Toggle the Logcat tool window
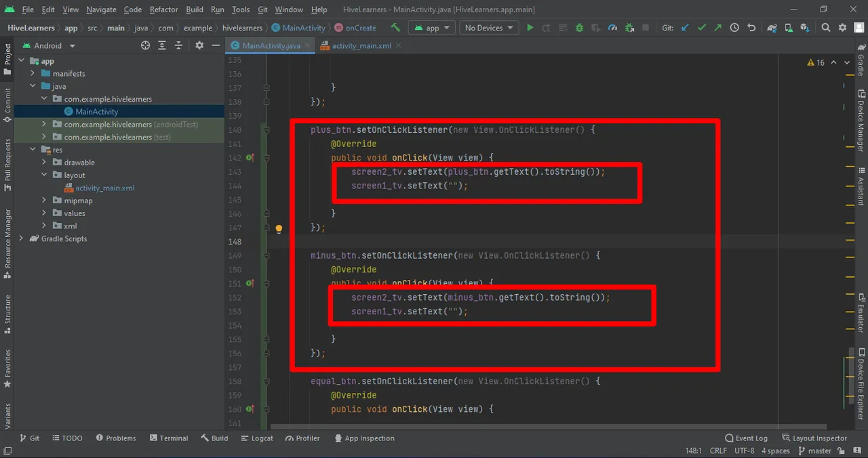Image resolution: width=868 pixels, height=458 pixels. 256,438
